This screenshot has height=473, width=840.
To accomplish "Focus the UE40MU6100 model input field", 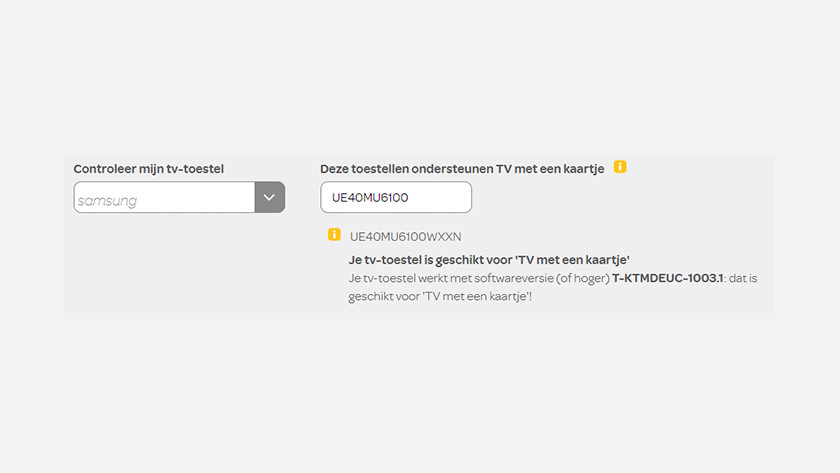I will 395,197.
